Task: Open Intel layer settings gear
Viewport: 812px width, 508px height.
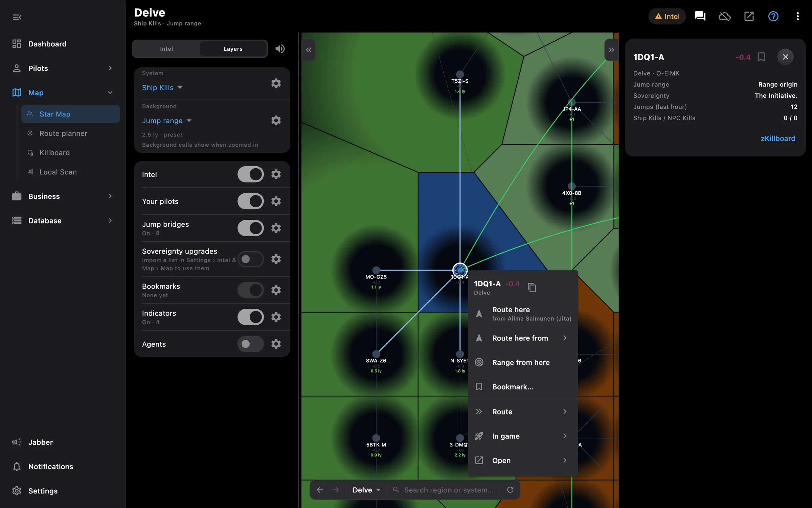Action: (276, 174)
